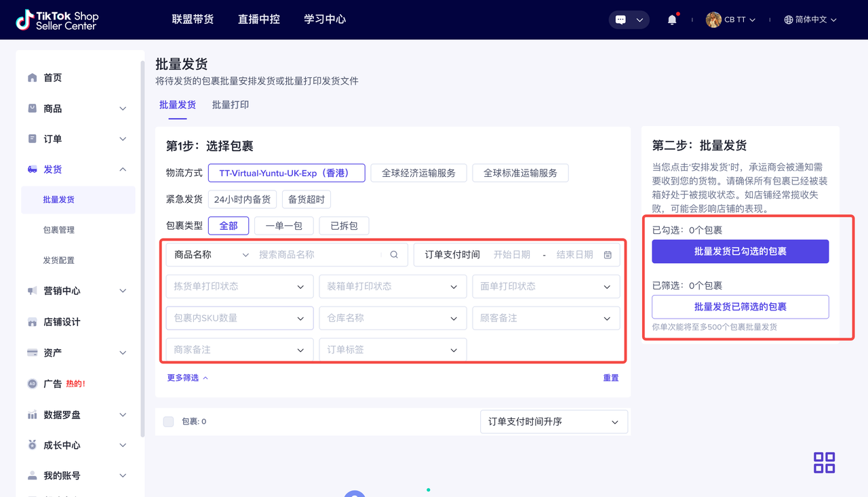Click the 搜索商品名称 search input
Screen dimensions: 868x497
[319, 255]
